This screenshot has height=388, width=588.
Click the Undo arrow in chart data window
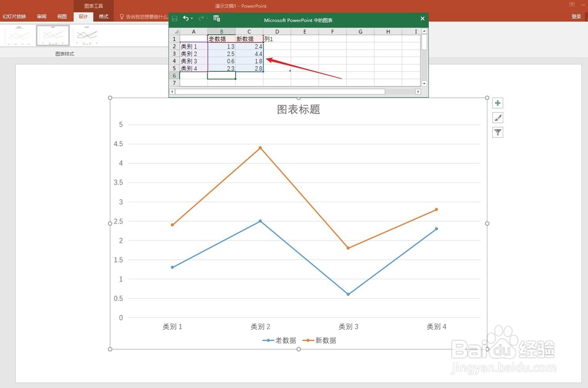pos(186,18)
